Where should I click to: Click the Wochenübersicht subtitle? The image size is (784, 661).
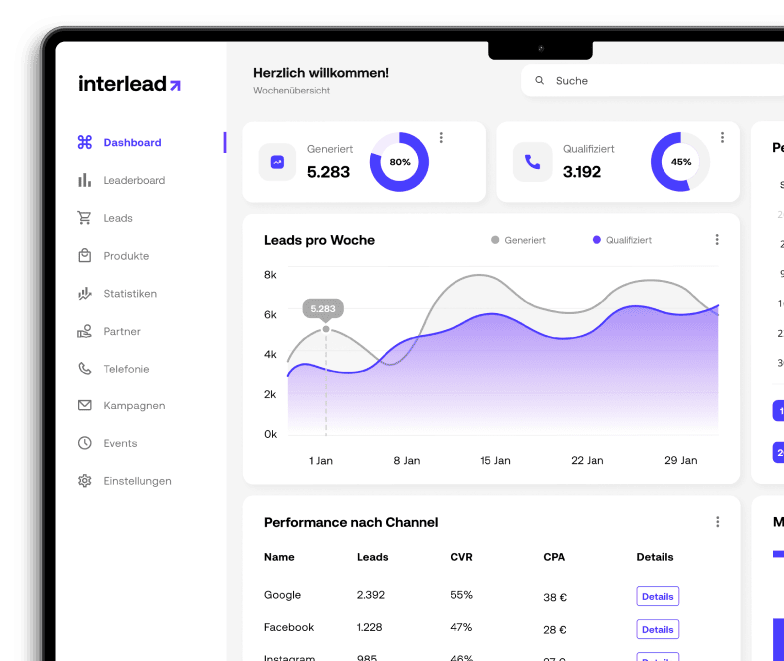pos(291,90)
